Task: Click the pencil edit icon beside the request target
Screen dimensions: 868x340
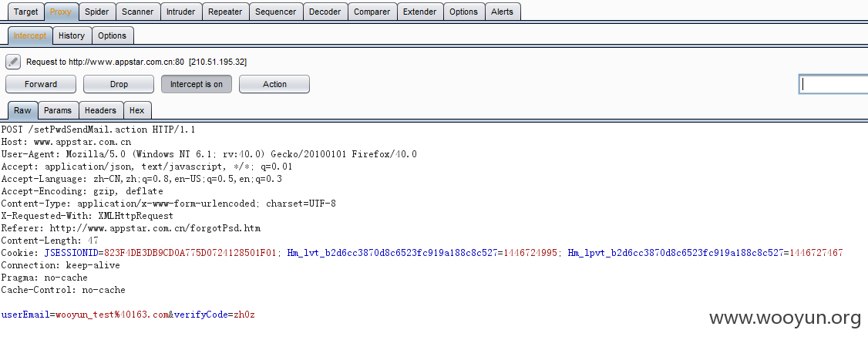Action: coord(13,62)
